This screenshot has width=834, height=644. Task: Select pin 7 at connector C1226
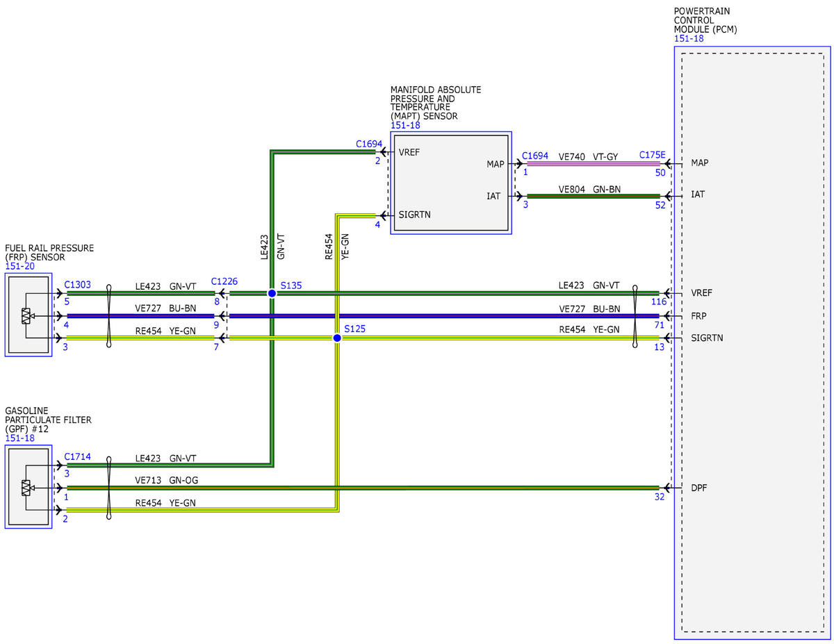point(216,347)
